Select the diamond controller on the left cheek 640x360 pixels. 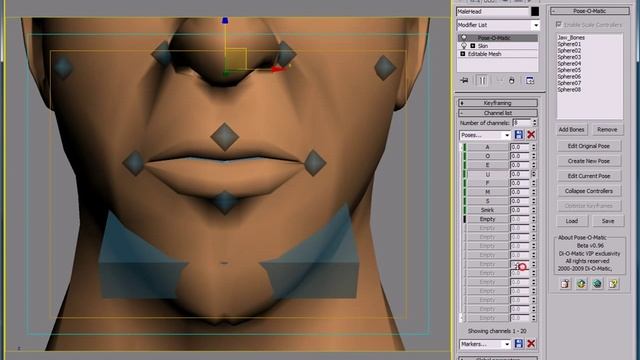[x=62, y=67]
